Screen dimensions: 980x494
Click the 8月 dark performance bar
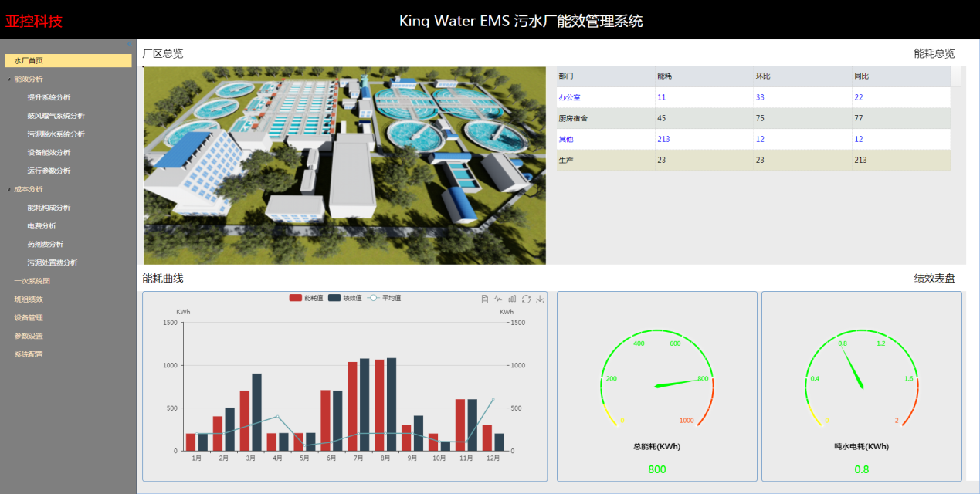pyautogui.click(x=392, y=404)
